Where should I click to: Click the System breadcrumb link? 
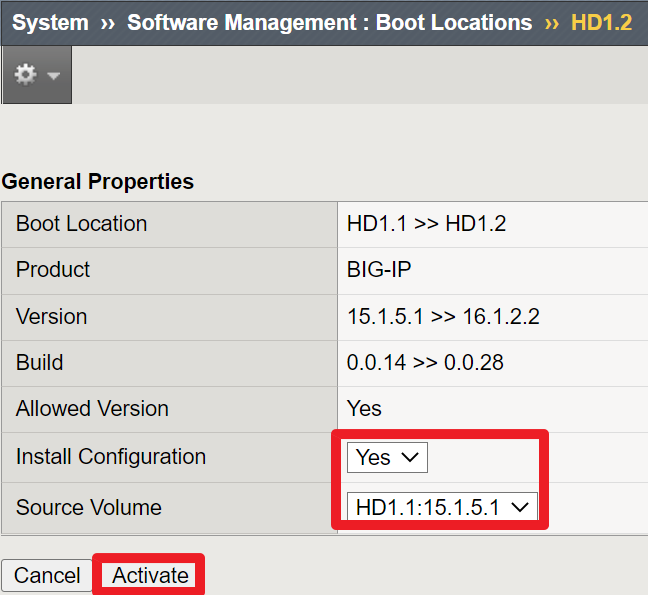[x=50, y=22]
